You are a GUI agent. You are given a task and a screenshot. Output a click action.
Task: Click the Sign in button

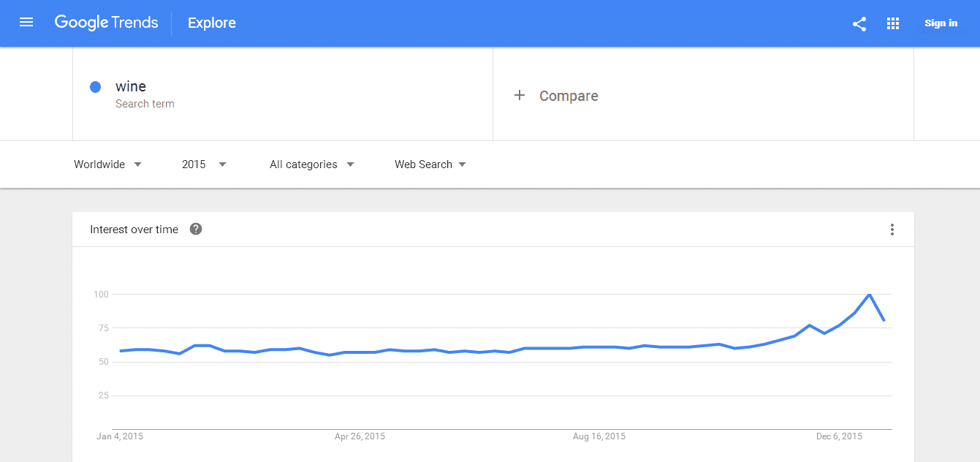(941, 23)
